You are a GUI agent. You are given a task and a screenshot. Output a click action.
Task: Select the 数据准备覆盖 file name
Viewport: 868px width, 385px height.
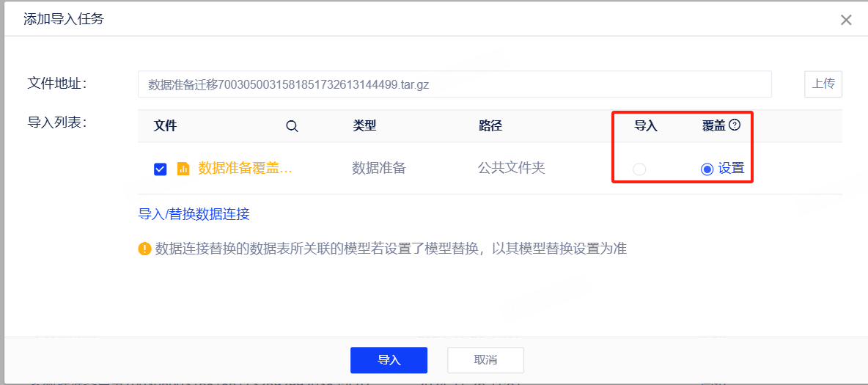click(x=246, y=168)
